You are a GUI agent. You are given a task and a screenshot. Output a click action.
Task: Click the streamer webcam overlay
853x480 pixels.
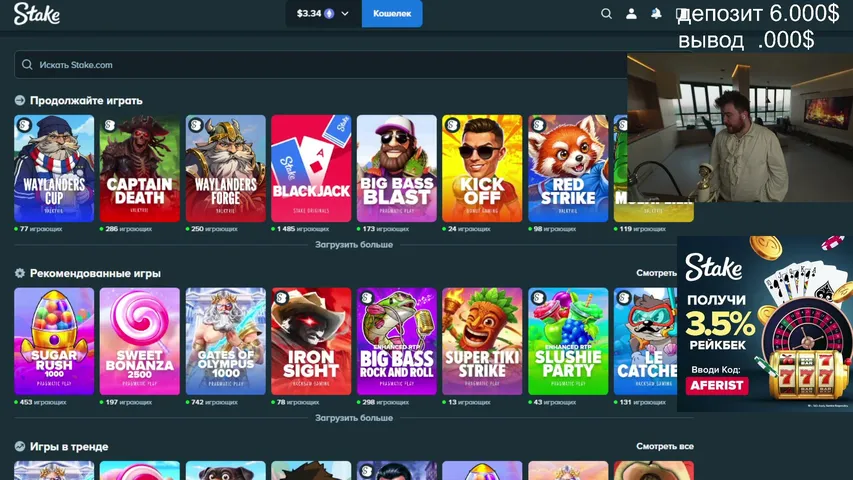pos(740,128)
